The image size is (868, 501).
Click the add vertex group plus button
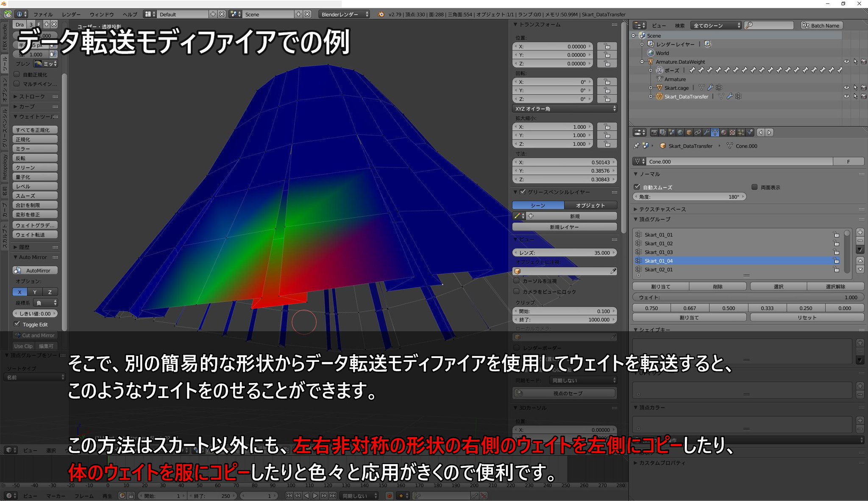(x=860, y=232)
